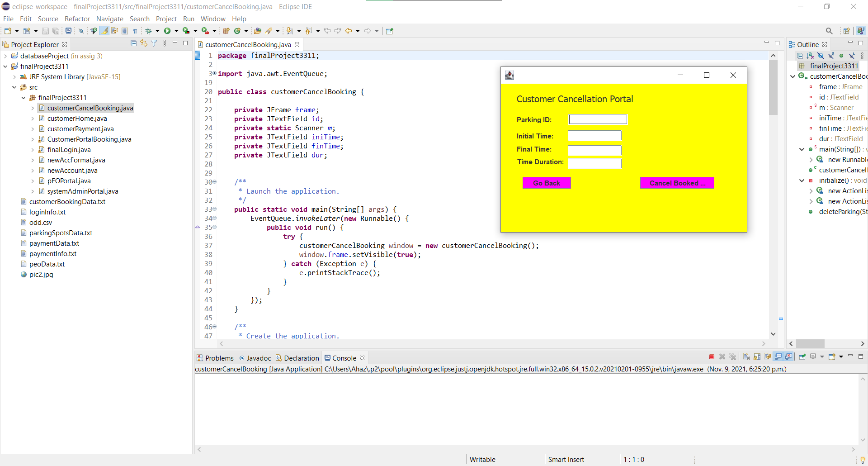The height and width of the screenshot is (466, 868).
Task: Collapse the finalProject3311 source folder
Action: tap(23, 97)
